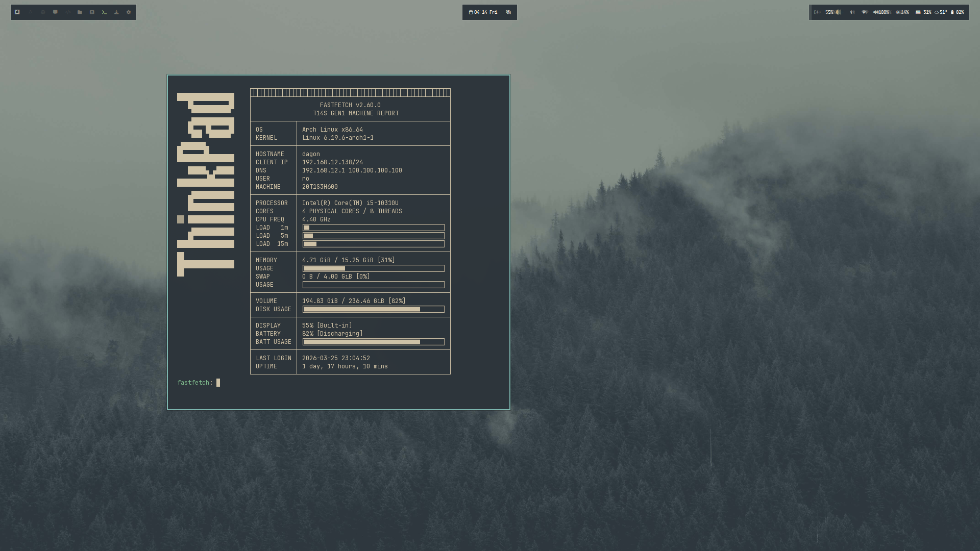Focus the fastfetch terminal prompt
This screenshot has height=551, width=980.
218,383
